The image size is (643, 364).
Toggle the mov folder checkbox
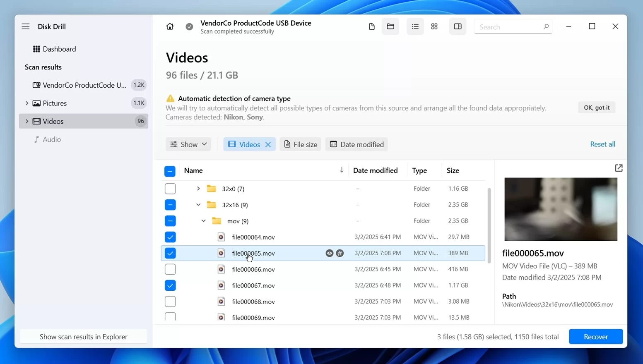click(x=170, y=221)
